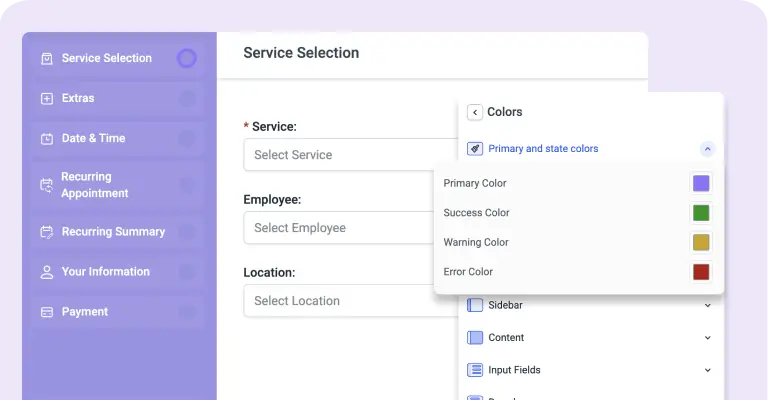The height and width of the screenshot is (400, 768).
Task: Click the Input Fields icon in Colors panel
Action: 475,370
